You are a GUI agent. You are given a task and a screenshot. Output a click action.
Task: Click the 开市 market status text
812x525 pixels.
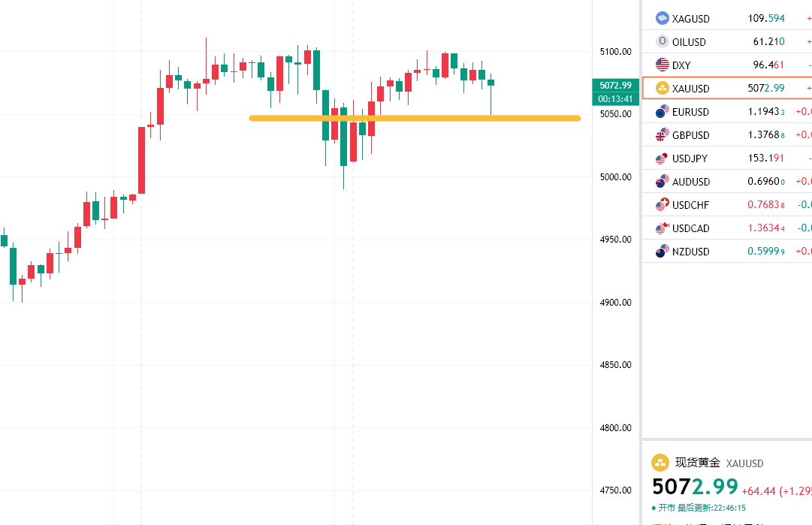[666, 508]
